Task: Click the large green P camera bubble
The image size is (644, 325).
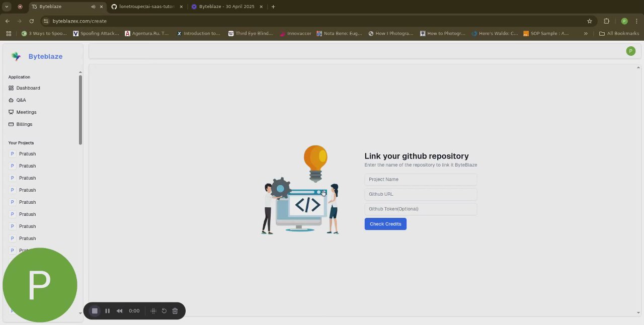Action: coord(40,285)
